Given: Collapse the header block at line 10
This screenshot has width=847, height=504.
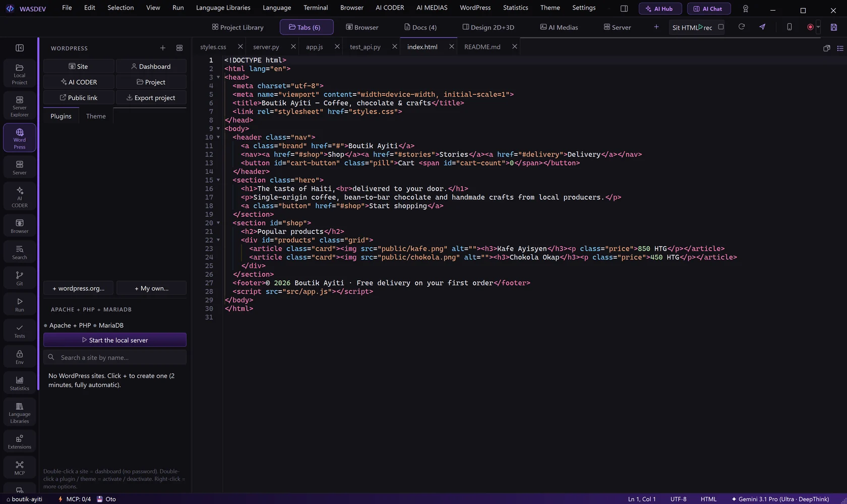Looking at the screenshot, I should click(218, 137).
